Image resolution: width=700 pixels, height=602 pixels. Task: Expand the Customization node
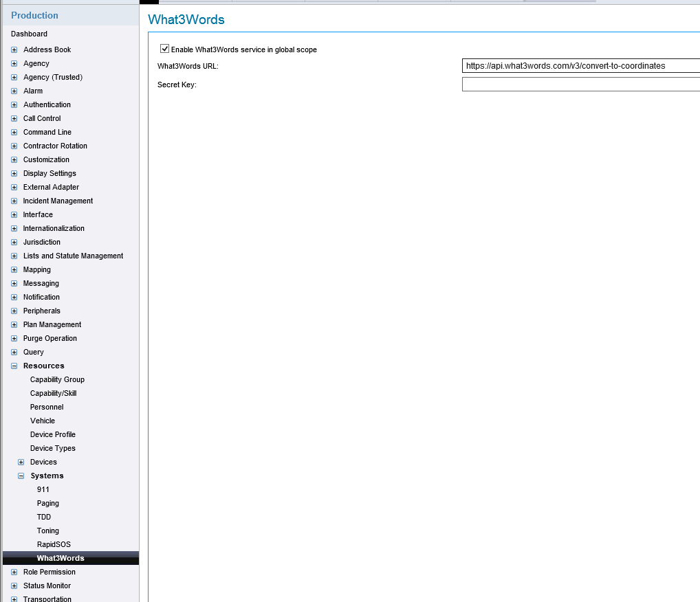[x=14, y=159]
